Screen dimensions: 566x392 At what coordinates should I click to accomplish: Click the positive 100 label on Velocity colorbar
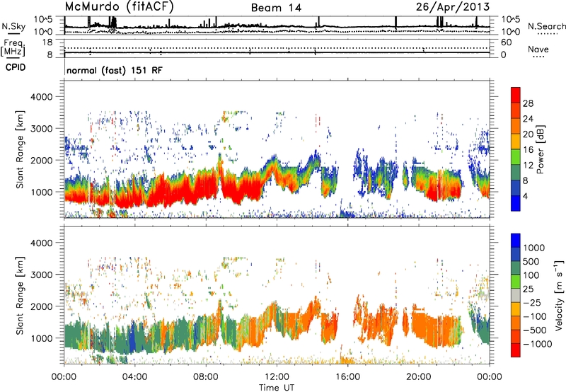pyautogui.click(x=531, y=275)
